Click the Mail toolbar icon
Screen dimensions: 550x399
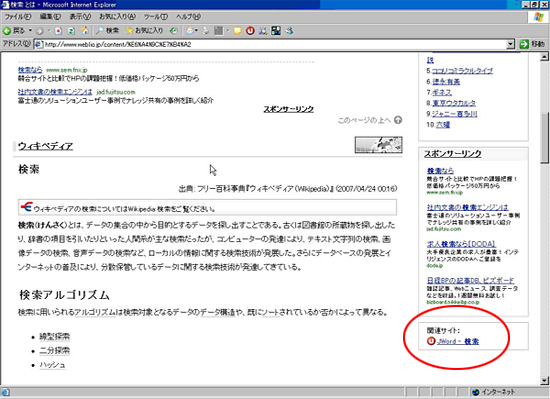[190, 31]
